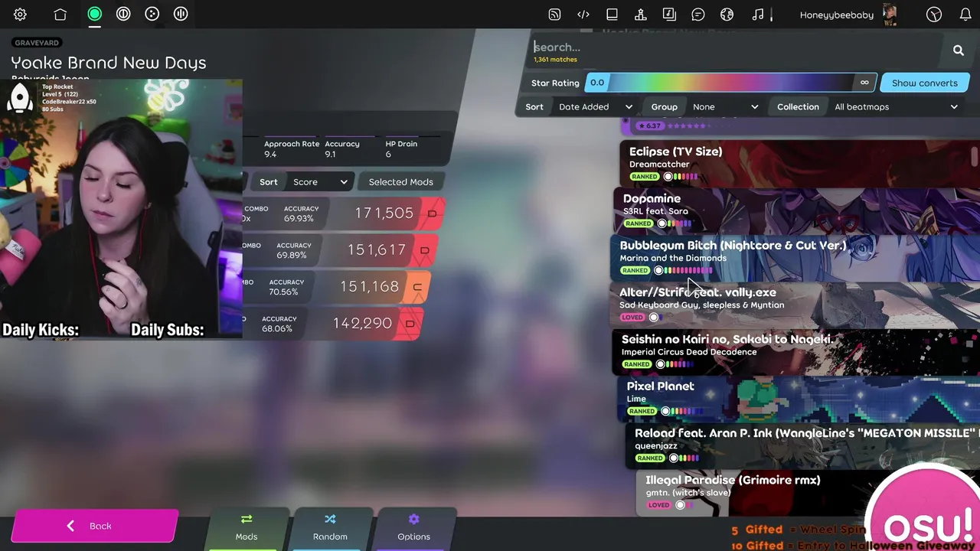
Task: Click the star rating upper infinity handle
Action: pyautogui.click(x=864, y=83)
